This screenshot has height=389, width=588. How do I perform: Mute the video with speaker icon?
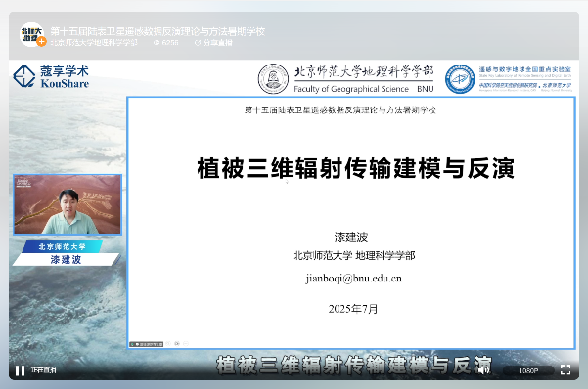[x=483, y=369]
